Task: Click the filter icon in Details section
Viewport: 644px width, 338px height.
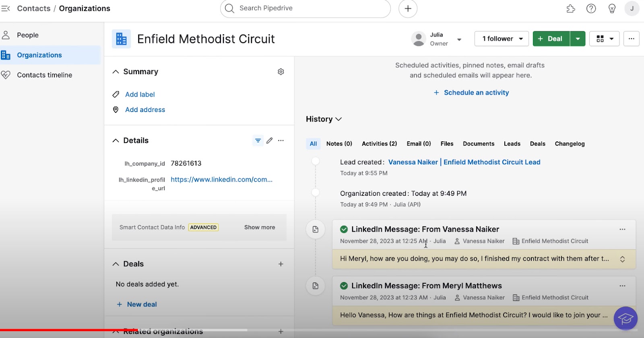Action: pyautogui.click(x=258, y=141)
